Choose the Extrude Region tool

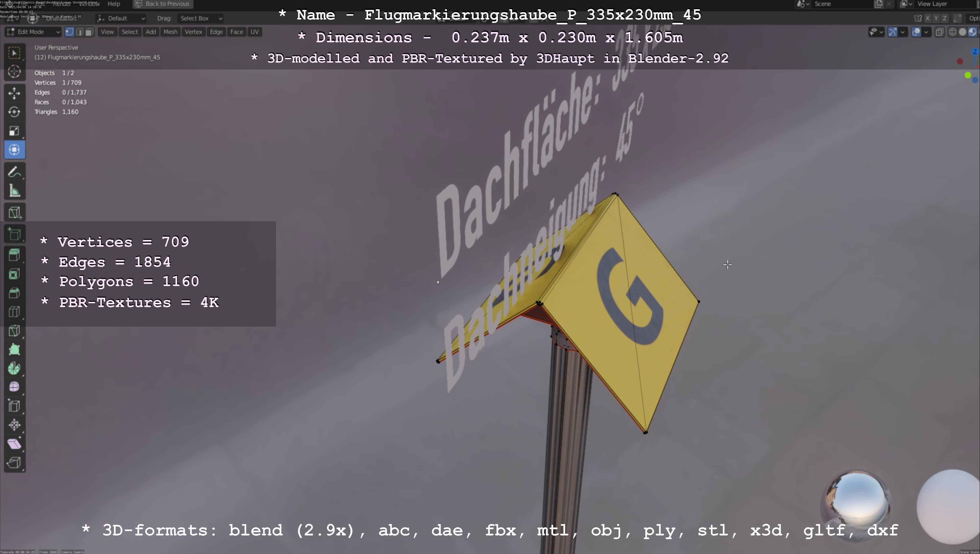pos(14,255)
